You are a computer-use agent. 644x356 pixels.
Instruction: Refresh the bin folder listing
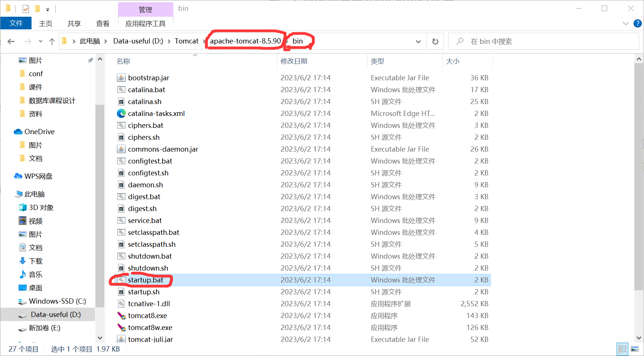pyautogui.click(x=435, y=41)
